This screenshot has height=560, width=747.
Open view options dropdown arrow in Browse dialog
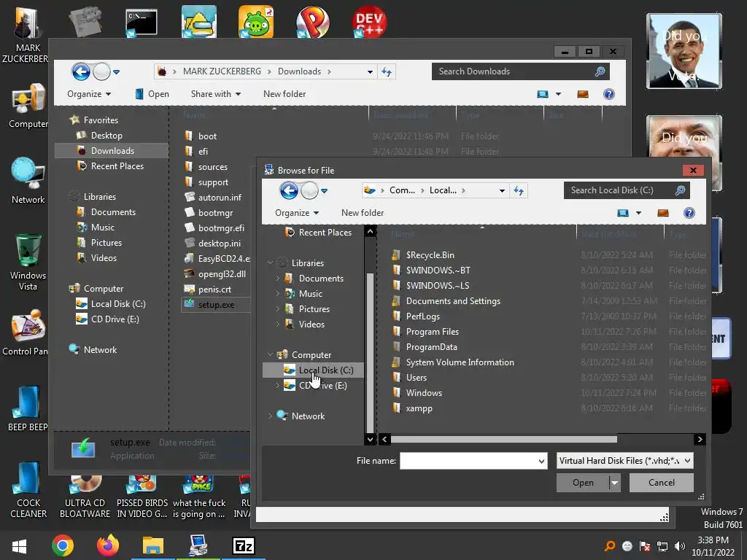click(638, 213)
